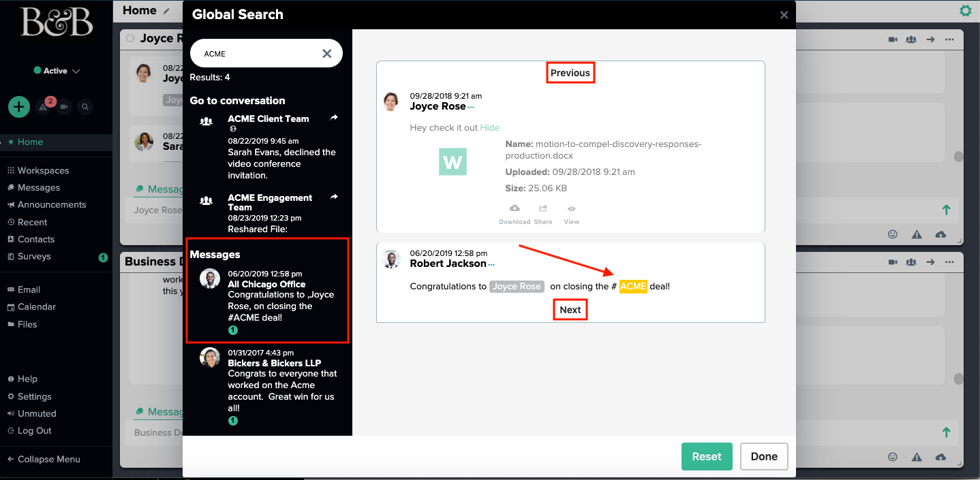Upload file with cloud icon in Joyce Rose panel

941,234
